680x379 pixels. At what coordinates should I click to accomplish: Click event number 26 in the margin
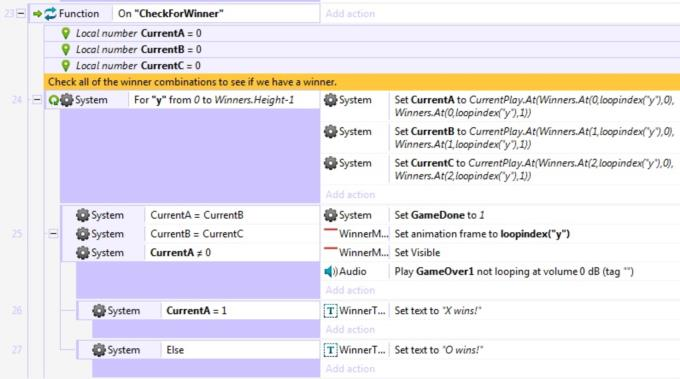pyautogui.click(x=16, y=310)
